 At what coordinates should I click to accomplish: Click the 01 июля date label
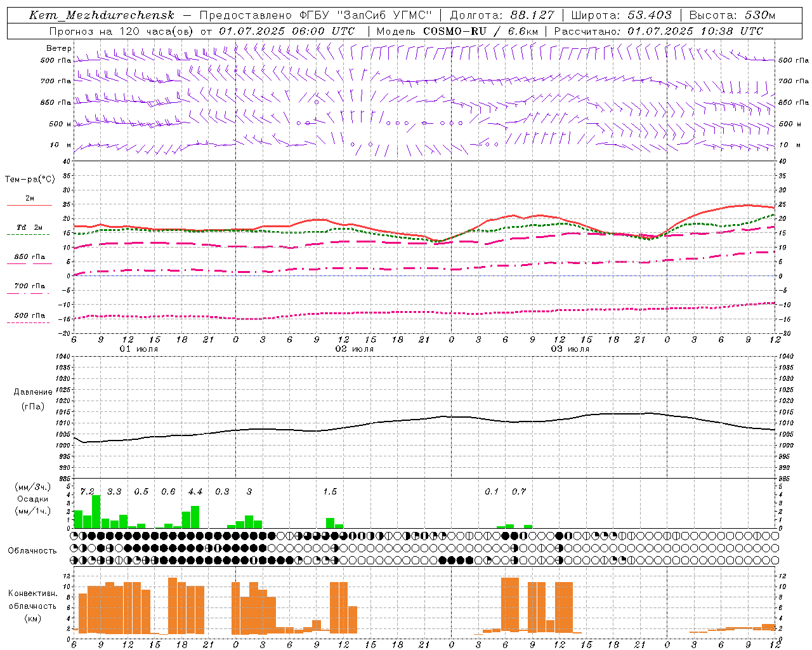pos(139,349)
